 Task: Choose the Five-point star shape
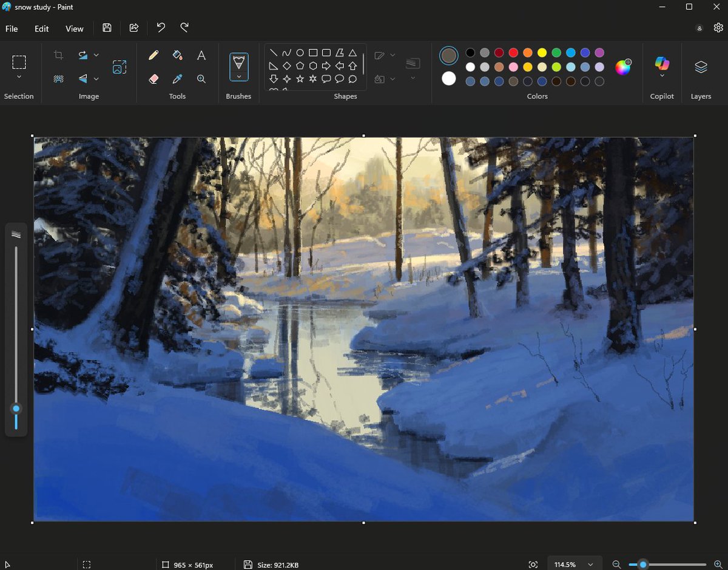(x=300, y=79)
